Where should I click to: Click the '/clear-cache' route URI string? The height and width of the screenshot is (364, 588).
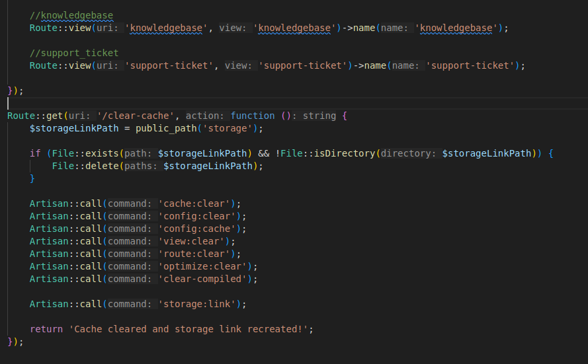click(140, 116)
